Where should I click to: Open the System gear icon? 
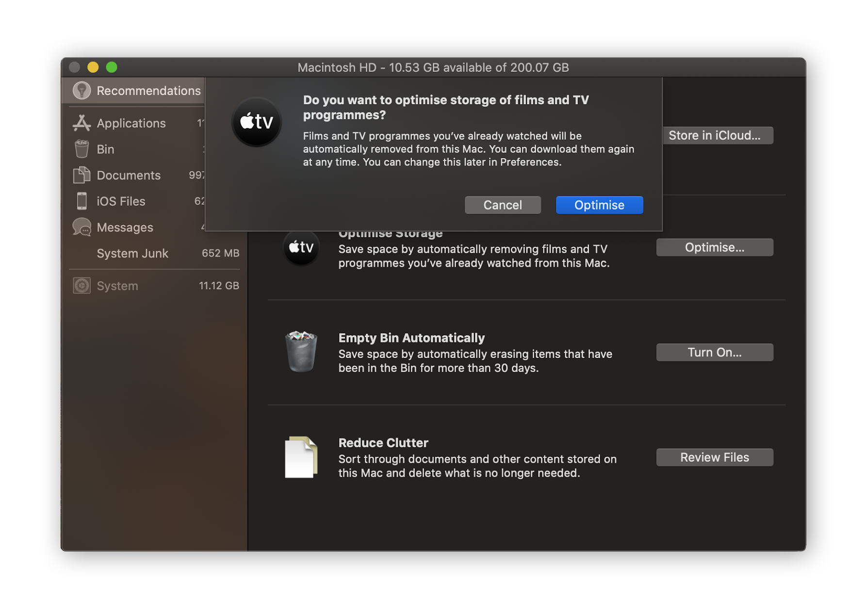pyautogui.click(x=82, y=285)
